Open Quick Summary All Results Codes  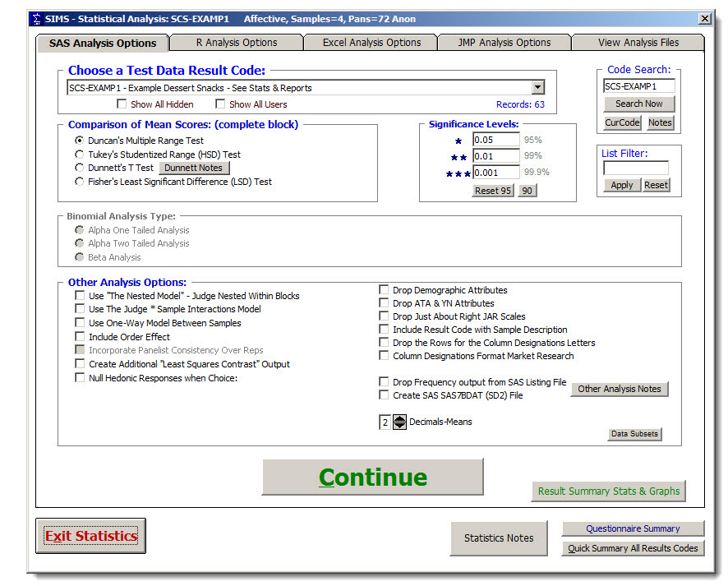633,548
